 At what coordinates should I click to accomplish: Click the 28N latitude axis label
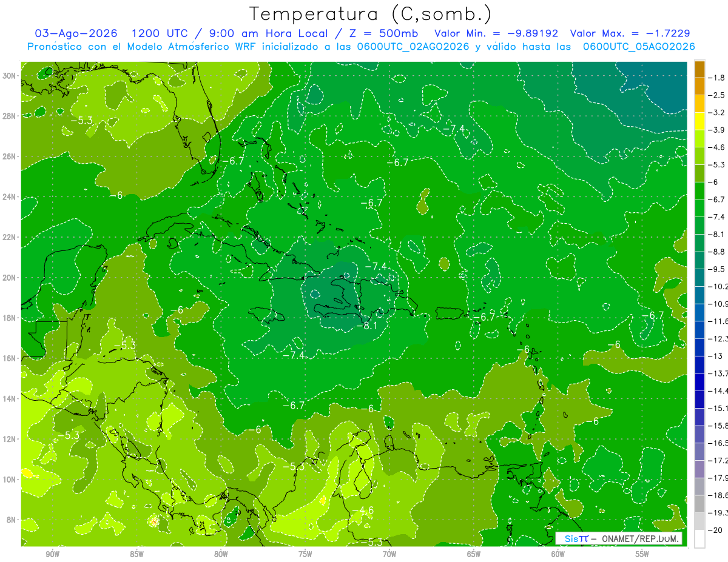(x=9, y=116)
